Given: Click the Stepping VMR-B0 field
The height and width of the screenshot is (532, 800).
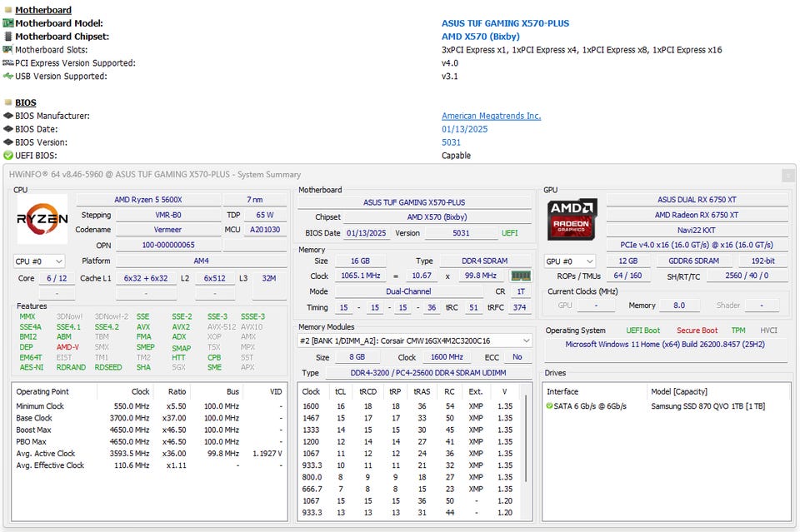Looking at the screenshot, I should (167, 215).
